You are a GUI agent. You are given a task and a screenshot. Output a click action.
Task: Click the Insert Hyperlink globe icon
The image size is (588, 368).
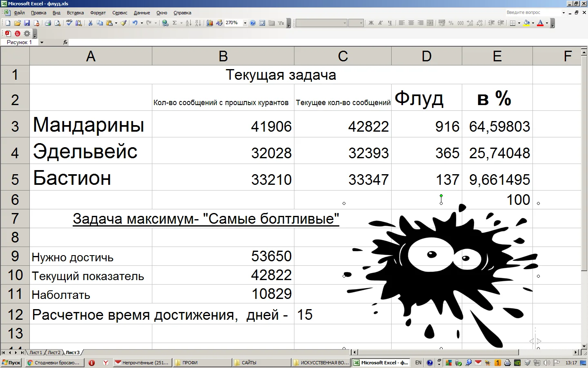click(x=165, y=23)
